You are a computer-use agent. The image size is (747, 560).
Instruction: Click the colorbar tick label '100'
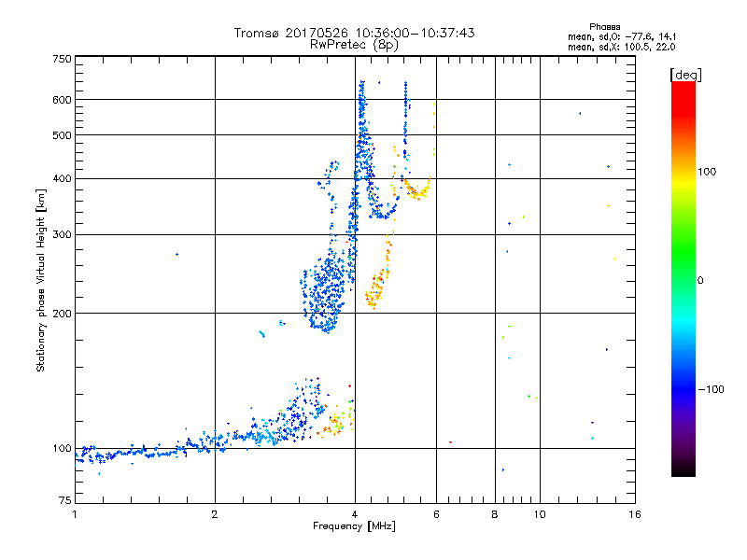pos(707,172)
